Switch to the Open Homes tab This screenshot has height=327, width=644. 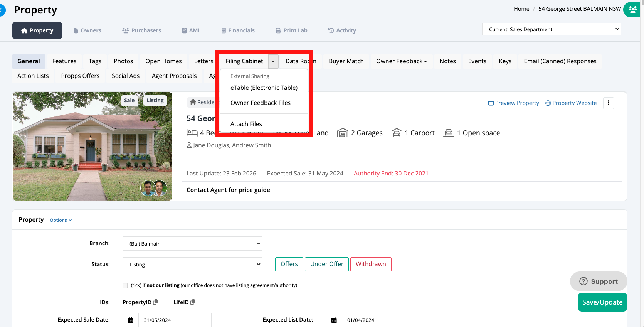[163, 61]
